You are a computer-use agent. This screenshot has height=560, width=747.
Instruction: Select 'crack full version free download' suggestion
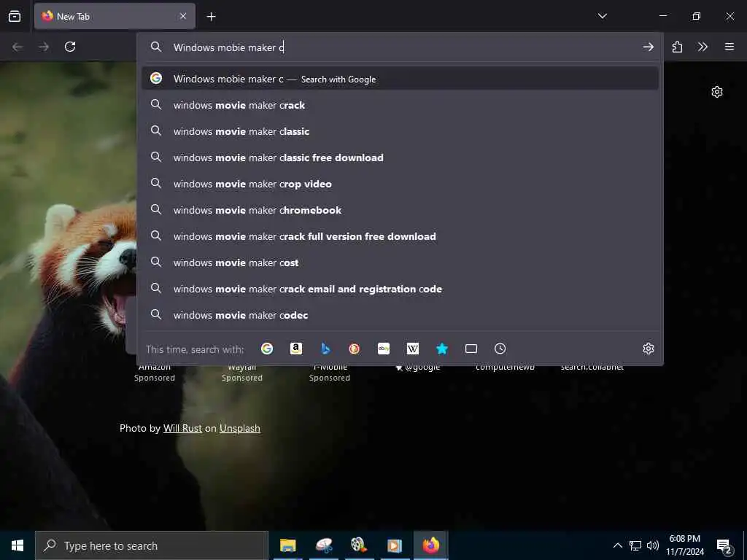[x=400, y=236]
